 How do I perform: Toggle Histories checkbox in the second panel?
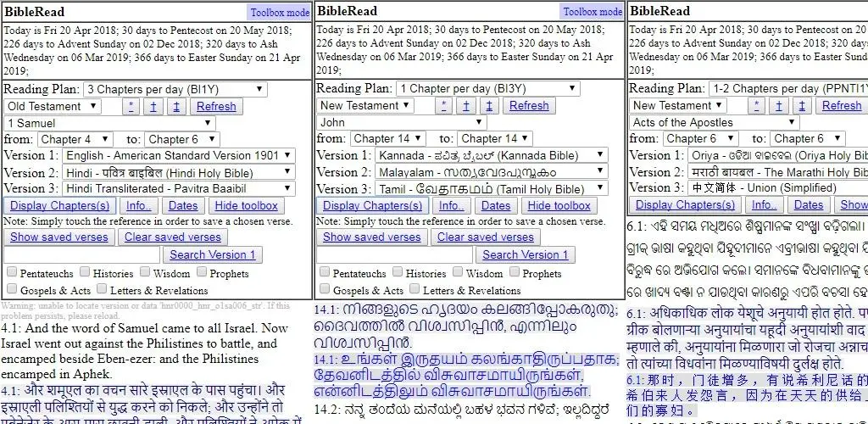tap(398, 271)
